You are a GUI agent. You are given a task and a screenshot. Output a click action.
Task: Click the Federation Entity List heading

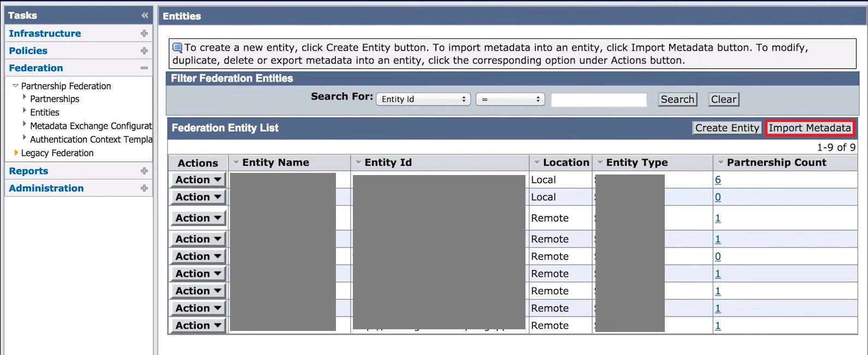click(225, 128)
